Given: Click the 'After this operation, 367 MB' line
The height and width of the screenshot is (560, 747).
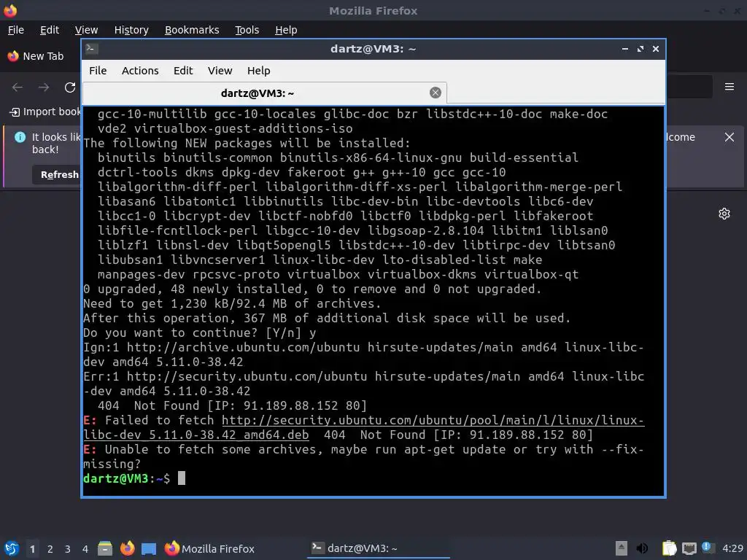Looking at the screenshot, I should [327, 319].
